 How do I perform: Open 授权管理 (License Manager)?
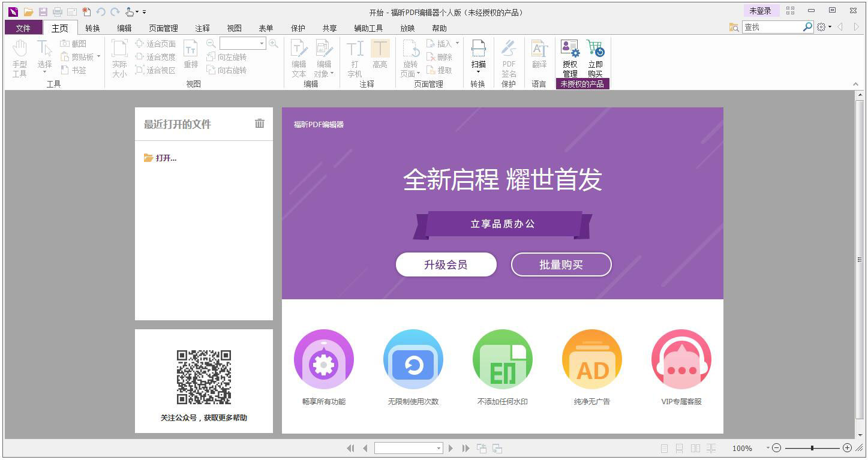pos(569,57)
